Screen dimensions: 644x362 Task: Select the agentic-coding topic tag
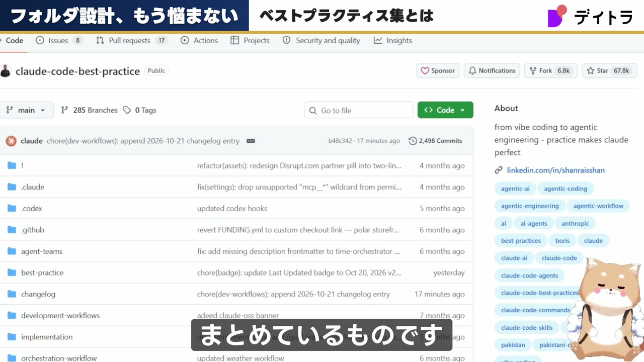pos(566,189)
